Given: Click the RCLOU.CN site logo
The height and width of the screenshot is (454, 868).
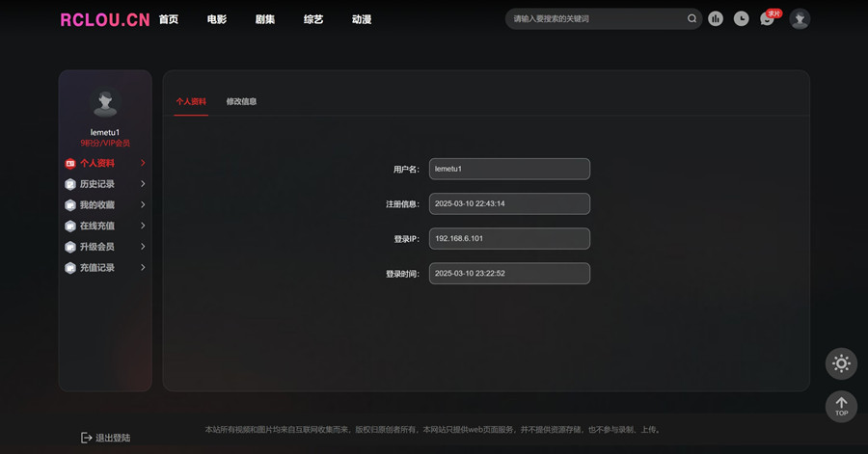Looking at the screenshot, I should 104,19.
